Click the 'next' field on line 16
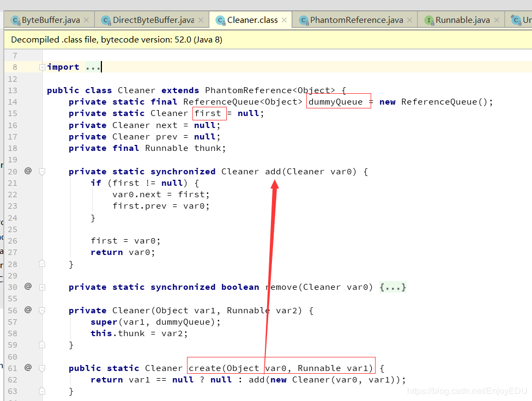 click(167, 125)
